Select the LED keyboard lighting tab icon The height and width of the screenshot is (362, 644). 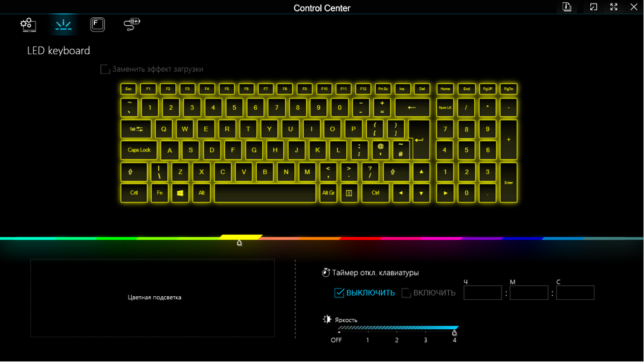63,25
